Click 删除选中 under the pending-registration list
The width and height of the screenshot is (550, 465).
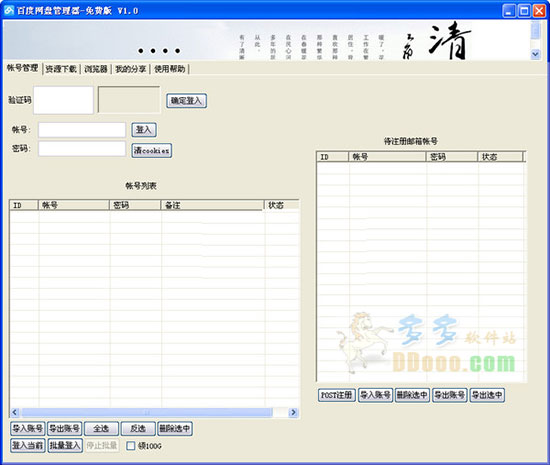412,395
